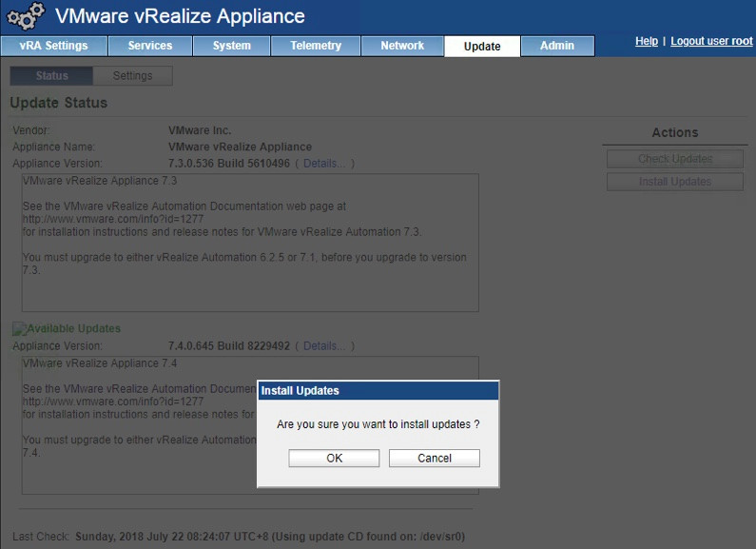The width and height of the screenshot is (756, 549).
Task: Click Logout user root link
Action: [711, 41]
